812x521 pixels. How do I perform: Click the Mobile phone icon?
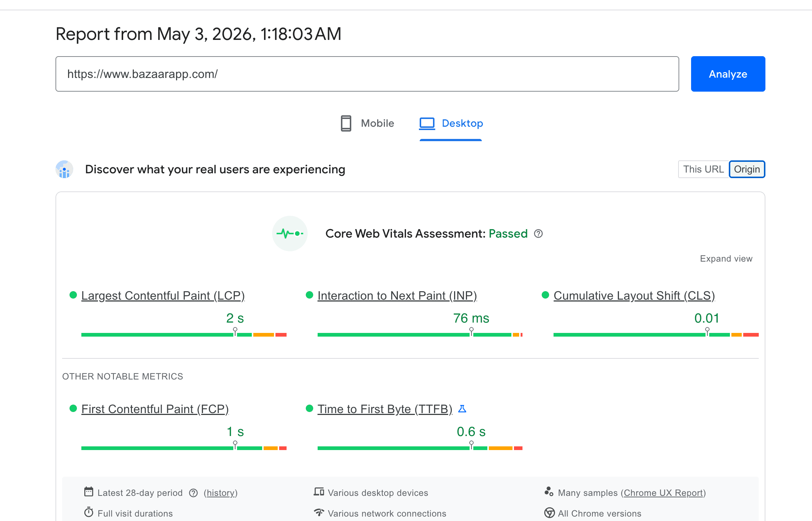pos(346,123)
